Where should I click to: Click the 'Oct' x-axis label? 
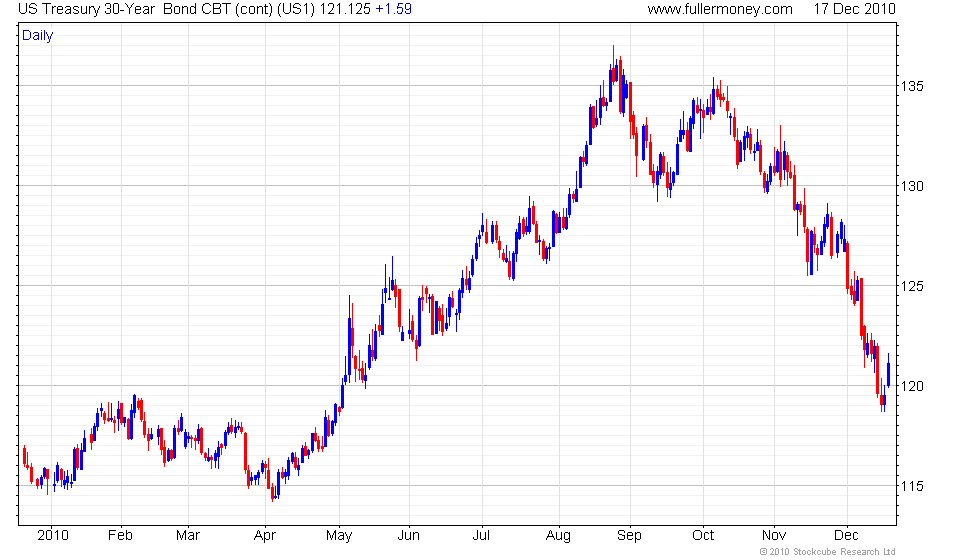(703, 536)
